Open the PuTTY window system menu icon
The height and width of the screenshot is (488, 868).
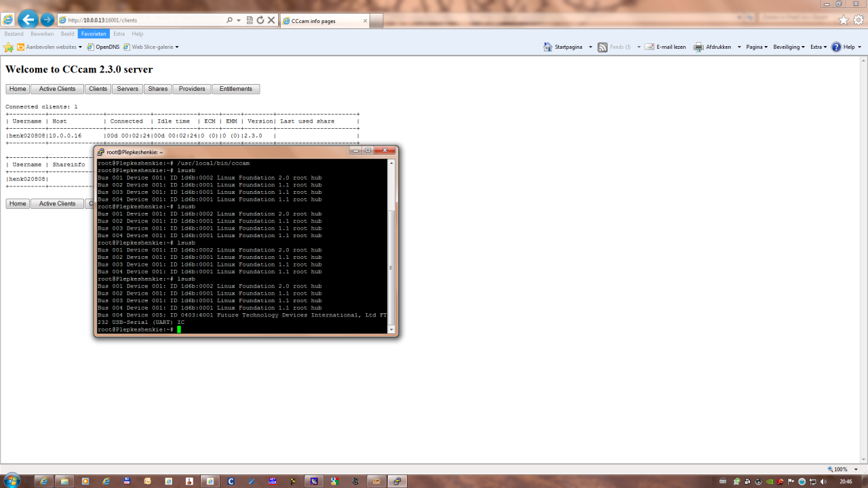pos(101,152)
